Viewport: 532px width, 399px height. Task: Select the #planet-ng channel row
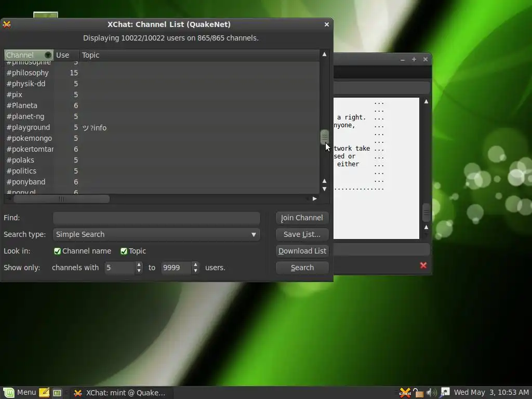[x=162, y=116]
